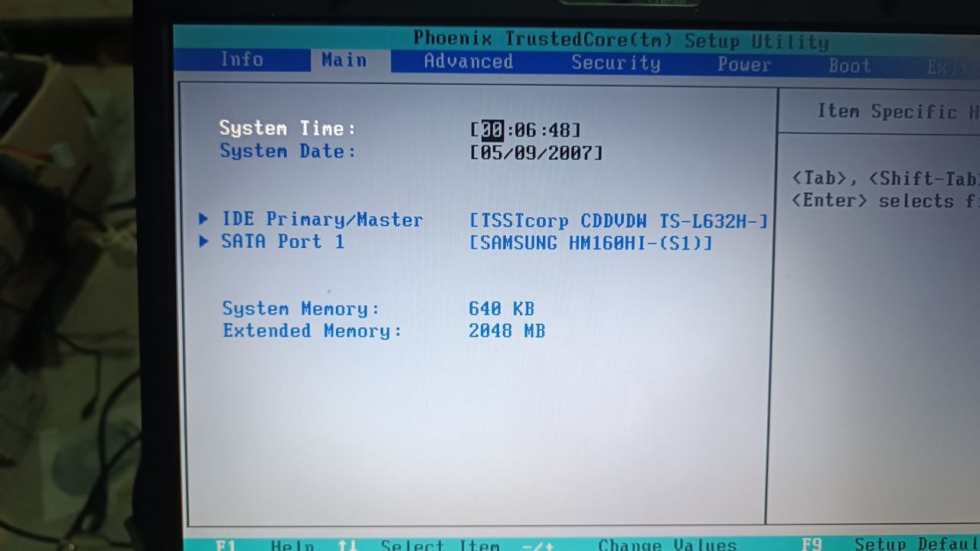Click the <Enter> selects help line
980x551 pixels.
(886, 201)
